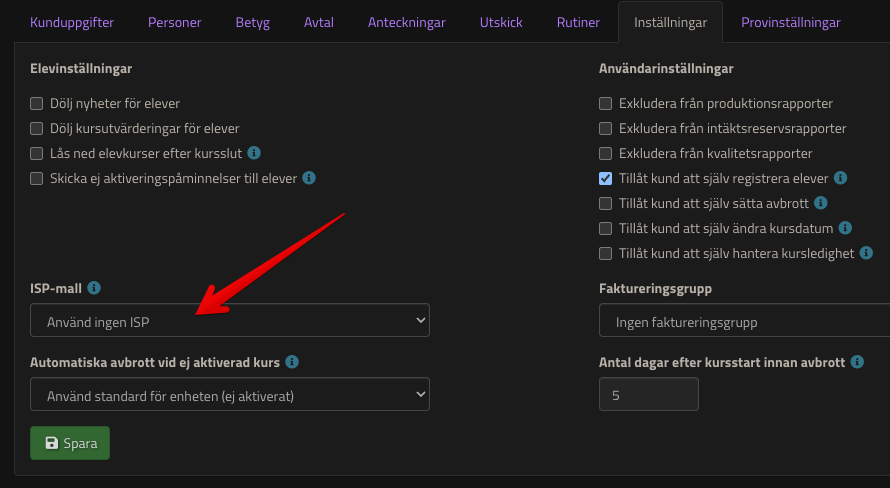Click info icon beside Automatiska avbrott label
Image resolution: width=890 pixels, height=488 pixels.
tap(292, 361)
